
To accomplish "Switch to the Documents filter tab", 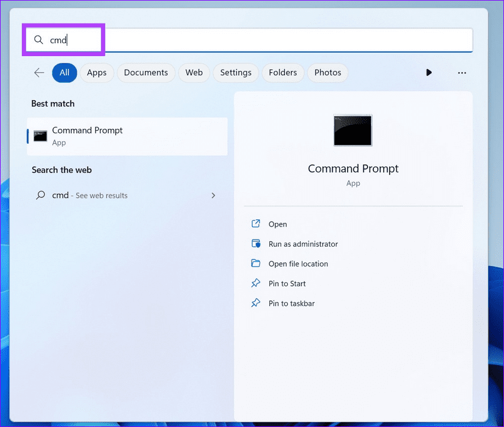I will tap(145, 72).
